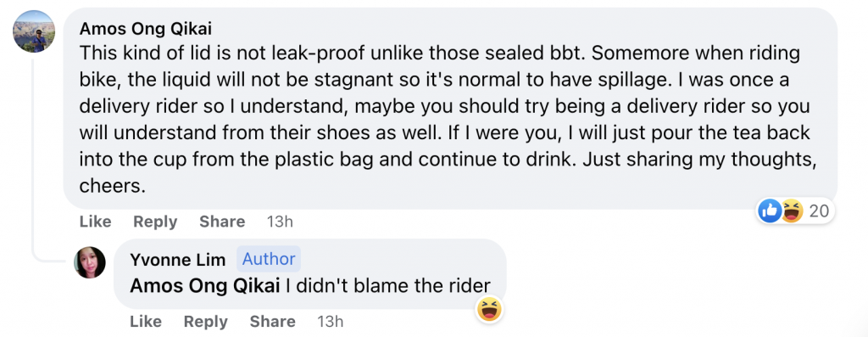Share Amos Ong Qikai's comment
This screenshot has height=337, width=868.
pyautogui.click(x=222, y=222)
